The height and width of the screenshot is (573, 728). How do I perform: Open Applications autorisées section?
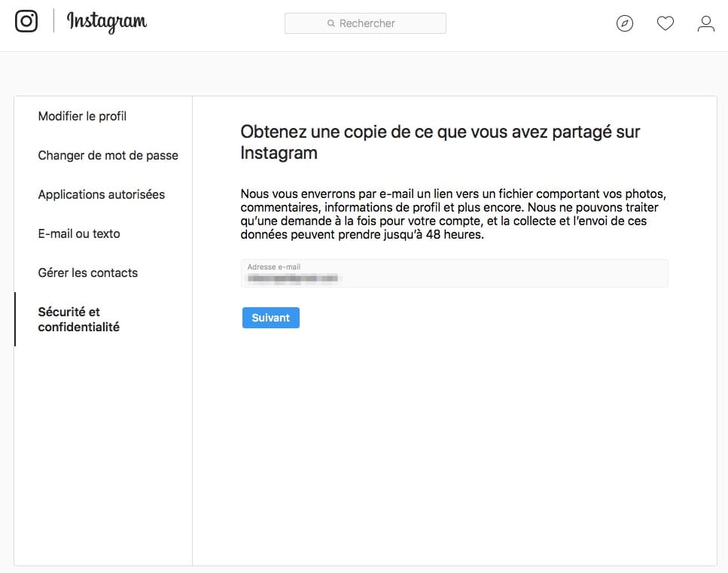pos(101,194)
